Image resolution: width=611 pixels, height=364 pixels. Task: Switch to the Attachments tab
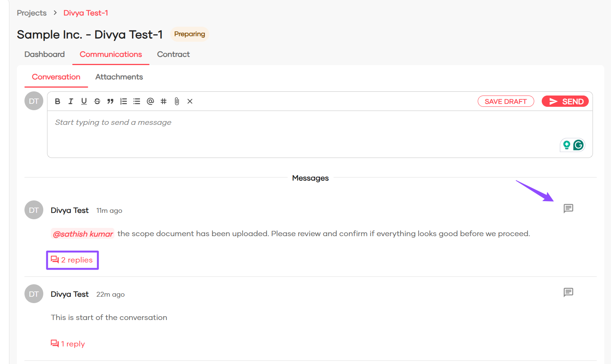[x=119, y=77]
